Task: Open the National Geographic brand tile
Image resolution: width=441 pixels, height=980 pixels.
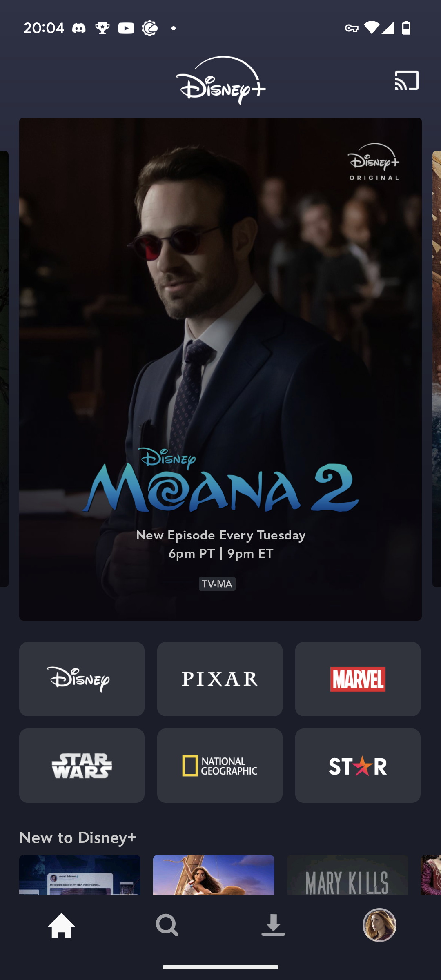Action: click(220, 766)
